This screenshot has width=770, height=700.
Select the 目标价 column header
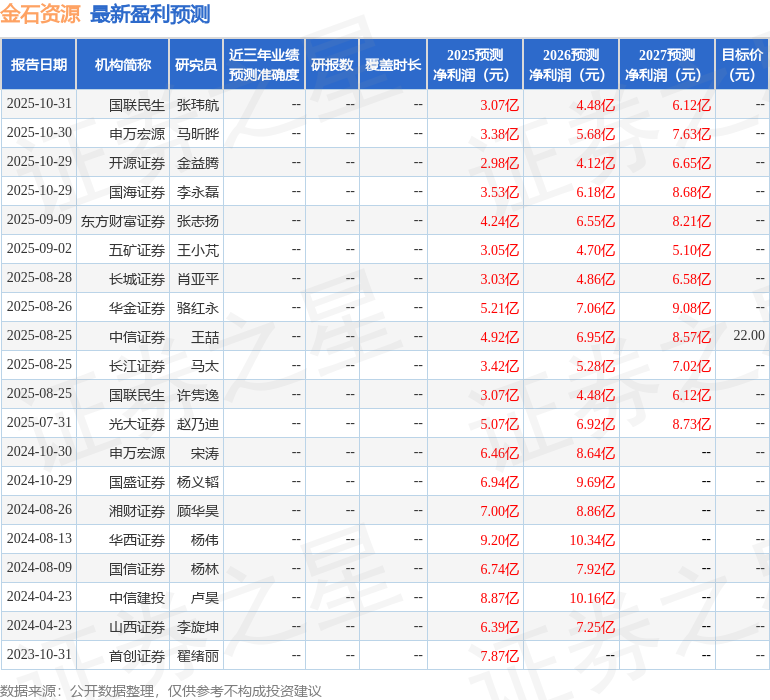click(x=742, y=65)
